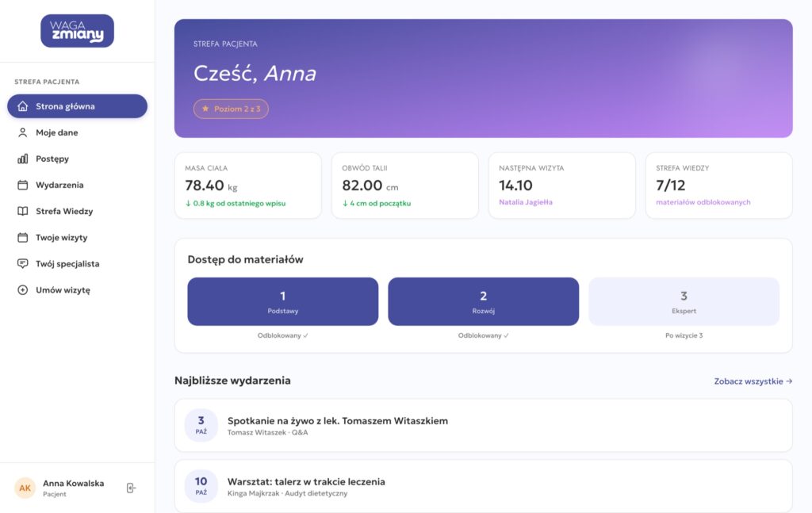Viewport: 812px width, 513px height.
Task: Click the bar chart icon beside Postępy
Action: [x=23, y=159]
